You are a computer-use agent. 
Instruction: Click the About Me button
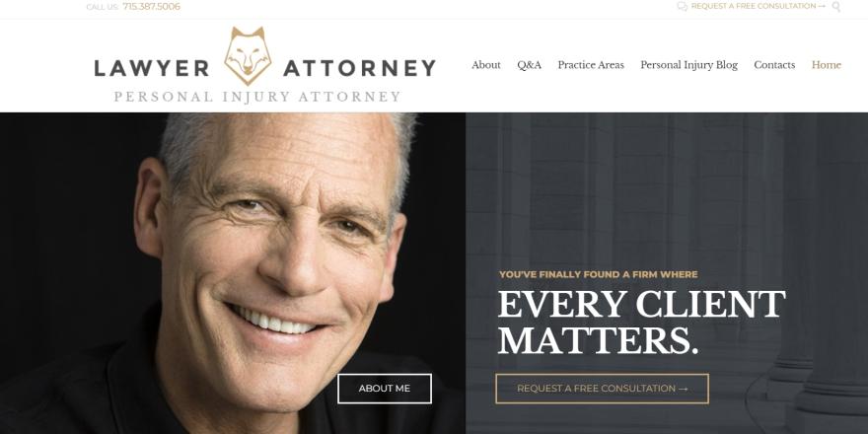coord(384,389)
